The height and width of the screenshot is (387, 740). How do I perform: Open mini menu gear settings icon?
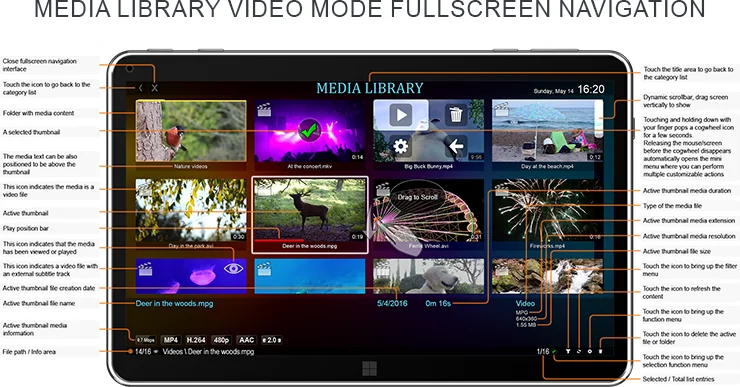pyautogui.click(x=401, y=146)
